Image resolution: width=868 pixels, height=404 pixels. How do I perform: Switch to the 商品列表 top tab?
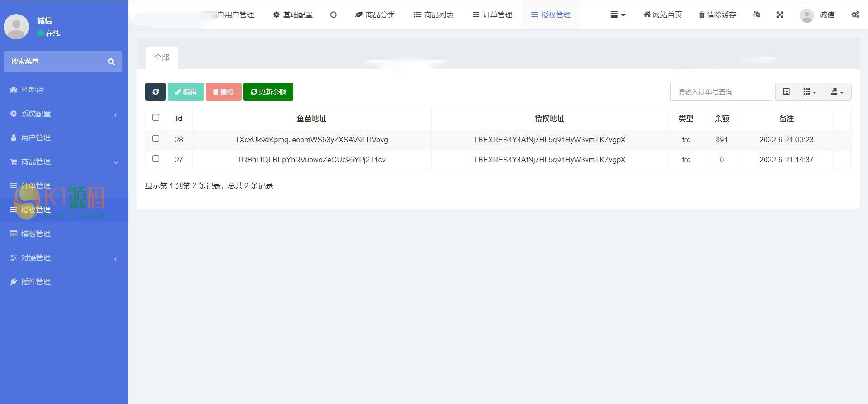tap(434, 15)
